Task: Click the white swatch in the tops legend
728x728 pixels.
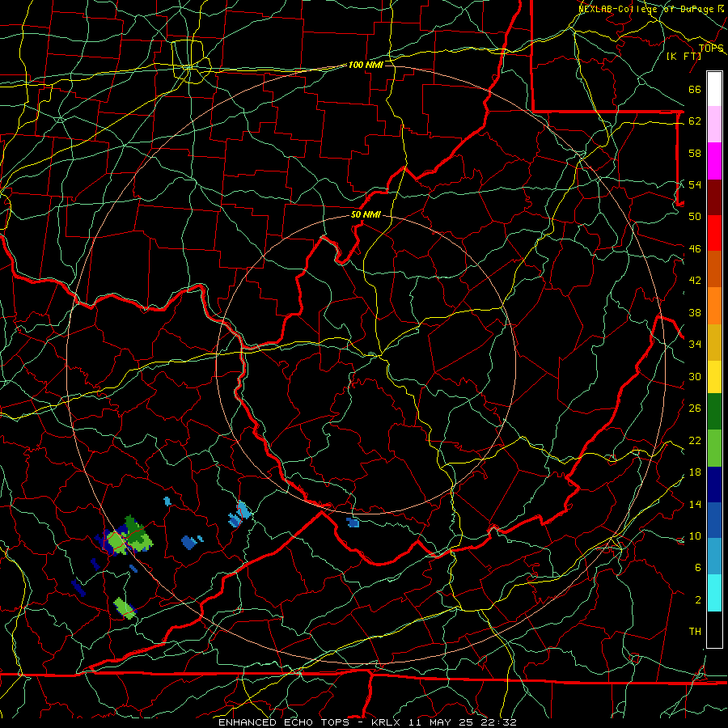Action: coord(714,89)
